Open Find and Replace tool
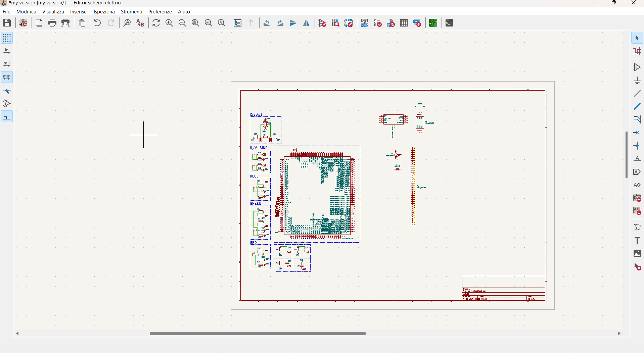 point(140,23)
